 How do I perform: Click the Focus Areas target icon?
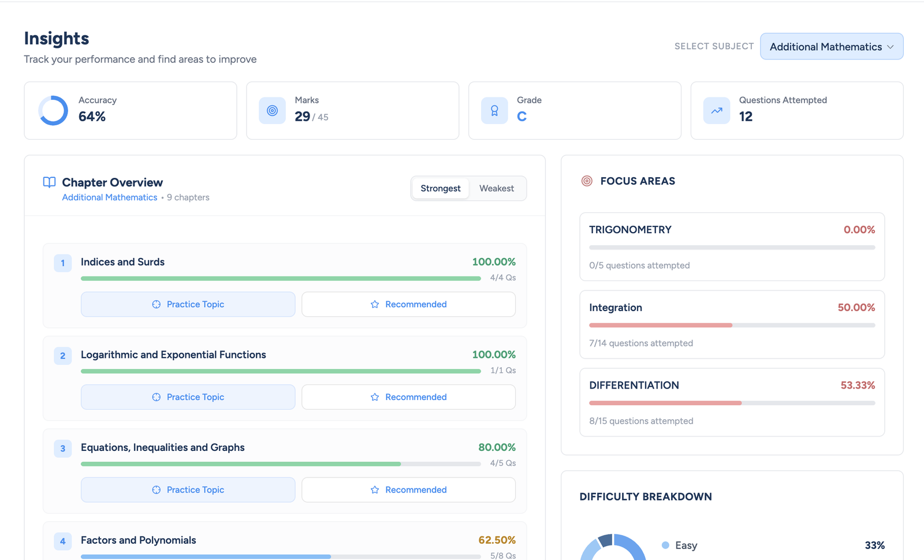coord(587,181)
